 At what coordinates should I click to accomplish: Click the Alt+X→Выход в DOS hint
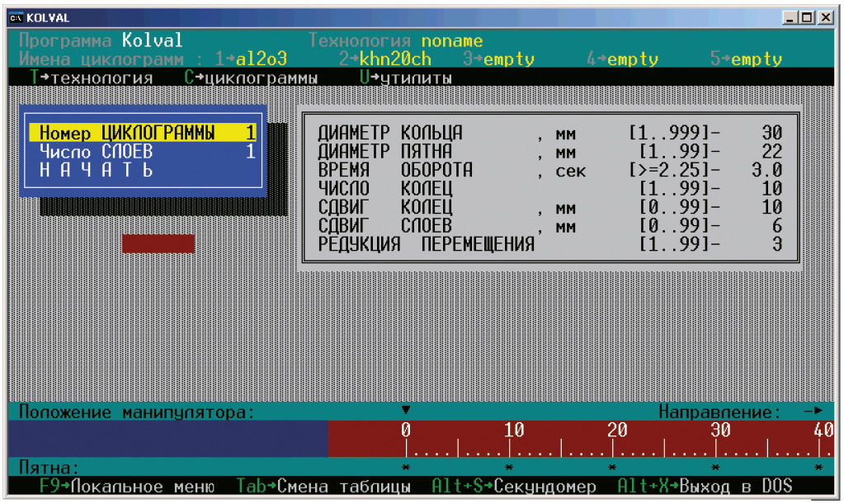point(705,486)
